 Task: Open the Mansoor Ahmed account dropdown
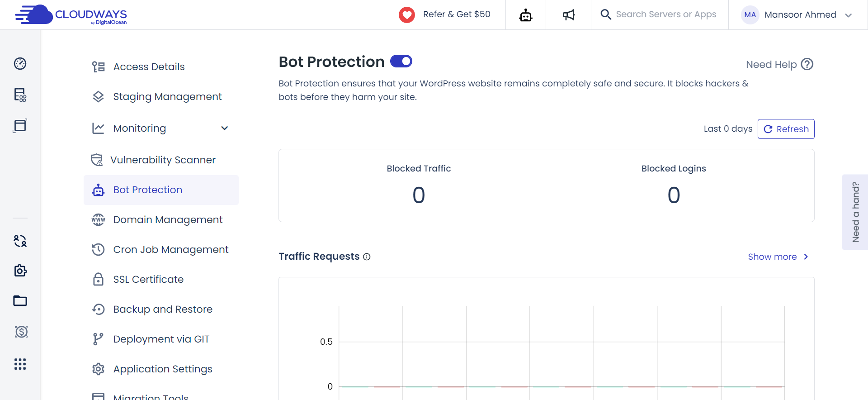[x=800, y=14]
